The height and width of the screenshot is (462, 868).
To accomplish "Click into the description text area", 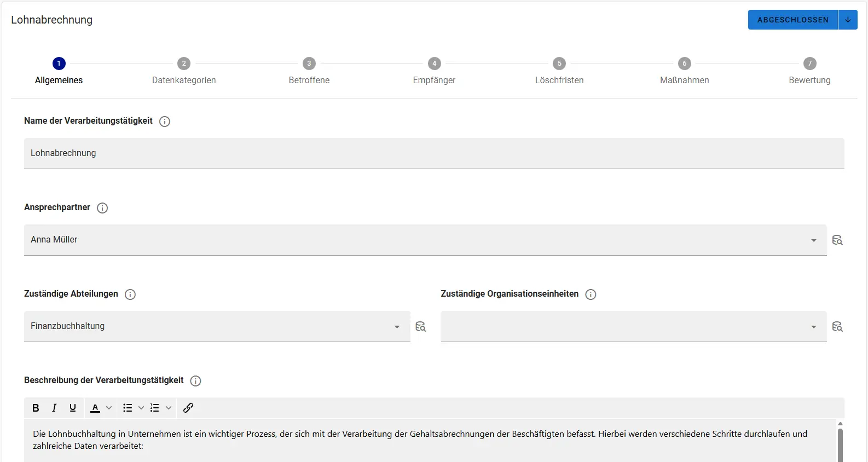I will pos(430,441).
